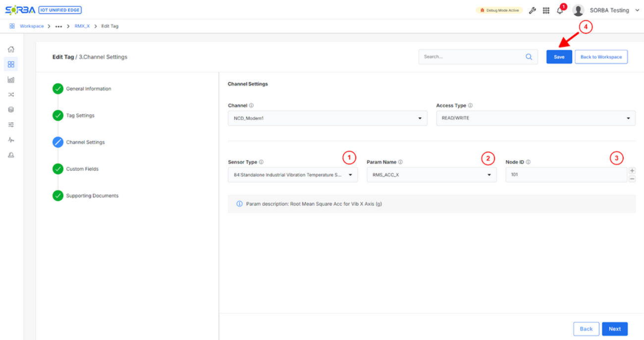644x340 pixels.
Task: Expand the Channel dropdown NCD_Modem1
Action: (327, 118)
